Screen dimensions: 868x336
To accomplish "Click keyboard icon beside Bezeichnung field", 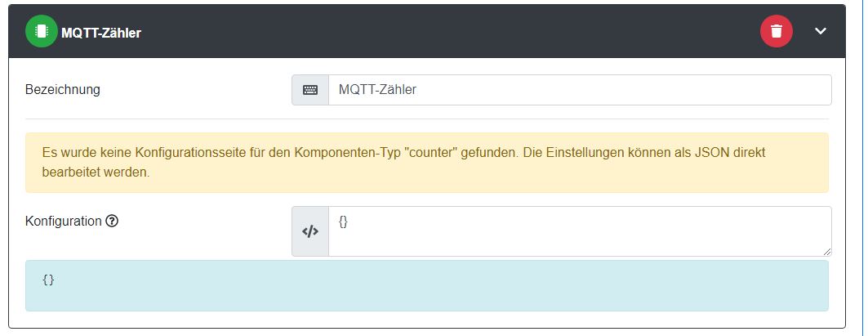I will click(x=310, y=90).
